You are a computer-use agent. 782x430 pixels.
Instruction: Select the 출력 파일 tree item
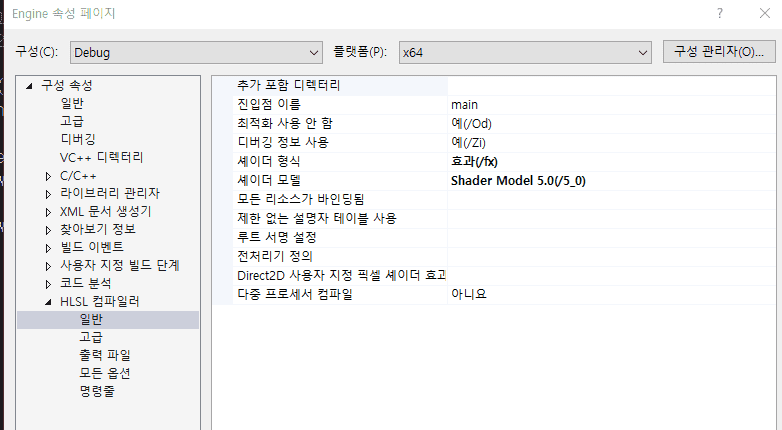pyautogui.click(x=105, y=355)
